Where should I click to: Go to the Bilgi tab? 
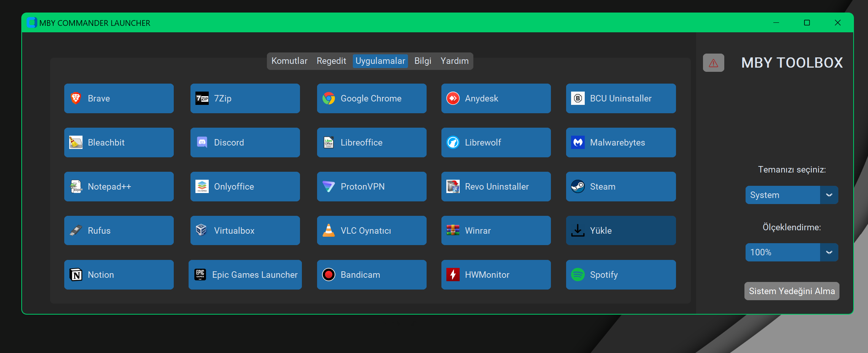[423, 61]
